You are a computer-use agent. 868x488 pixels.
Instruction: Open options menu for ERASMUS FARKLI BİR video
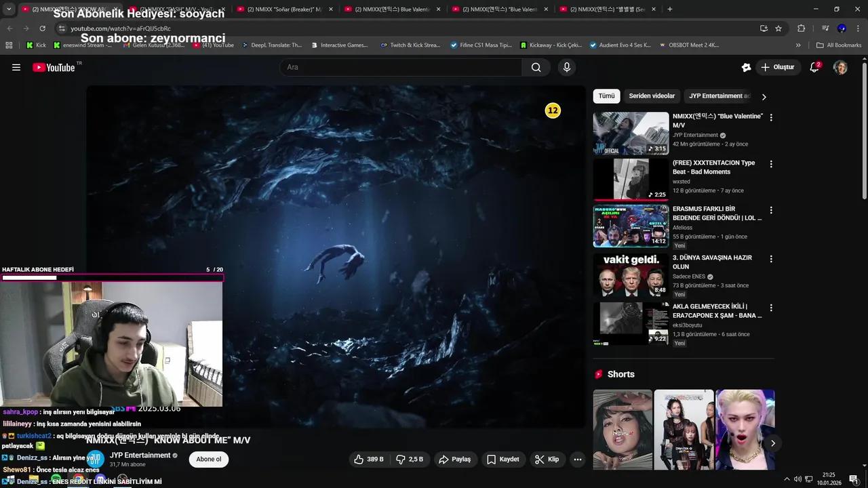(771, 210)
